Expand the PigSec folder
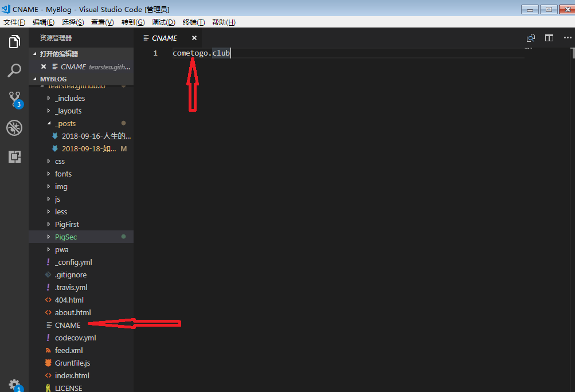This screenshot has height=392, width=575. pyautogui.click(x=48, y=237)
